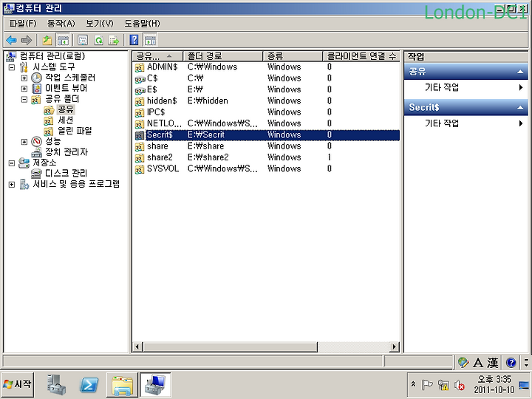Screen dimensions: 532x399
Task: Select the NETLO... share row
Action: click(266, 123)
